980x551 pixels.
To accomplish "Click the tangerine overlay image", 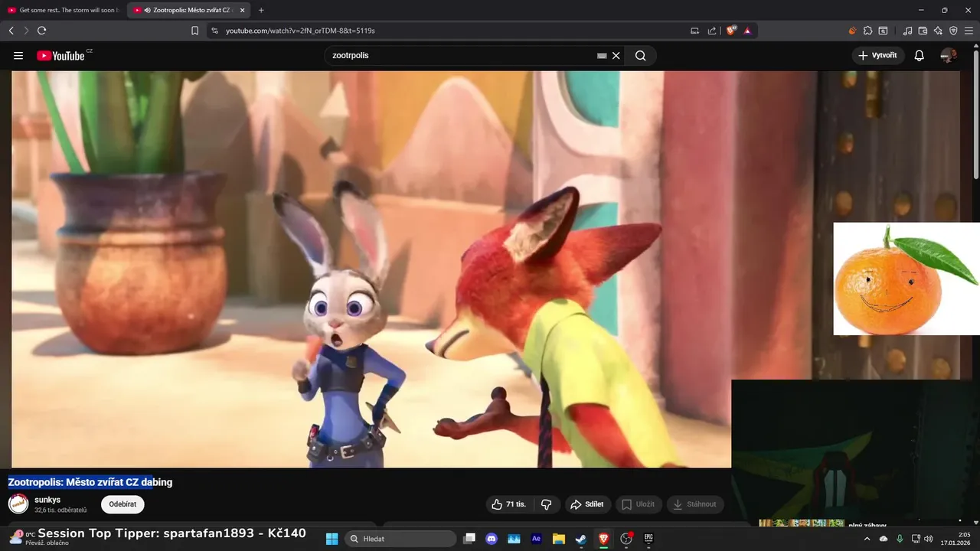I will click(906, 279).
